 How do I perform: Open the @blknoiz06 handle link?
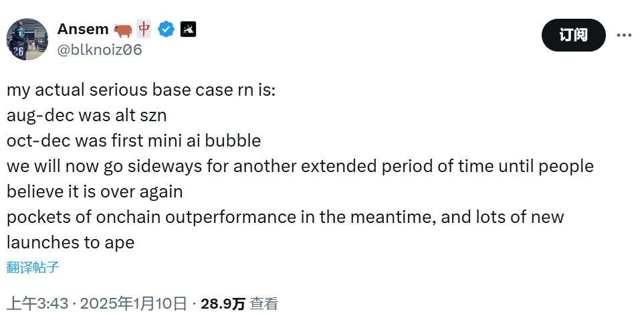pyautogui.click(x=100, y=50)
